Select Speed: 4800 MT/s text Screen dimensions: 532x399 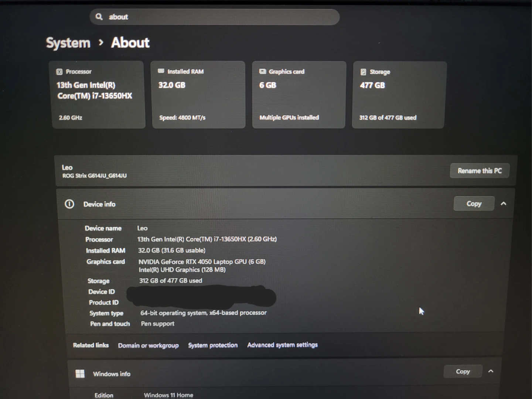pyautogui.click(x=182, y=117)
